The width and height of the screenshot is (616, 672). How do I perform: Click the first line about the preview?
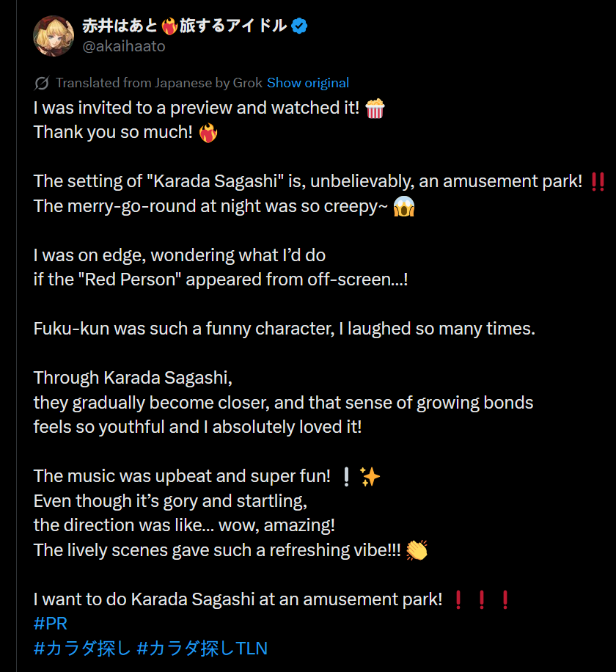point(197,108)
